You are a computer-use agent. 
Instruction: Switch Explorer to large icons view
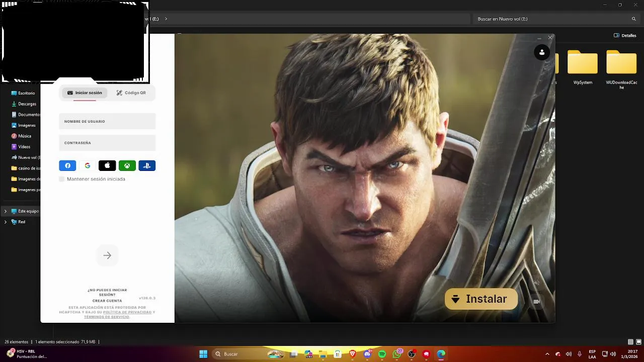pyautogui.click(x=638, y=342)
